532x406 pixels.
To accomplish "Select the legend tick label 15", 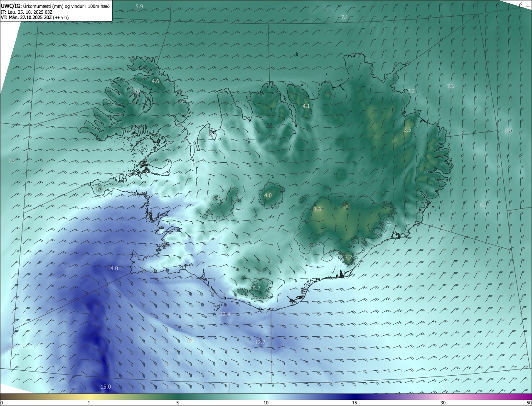I will coord(355,403).
